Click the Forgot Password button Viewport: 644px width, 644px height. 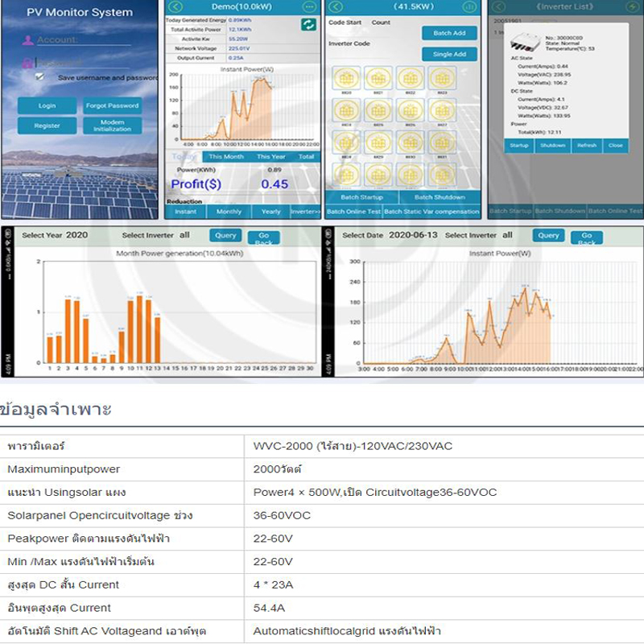coord(113,105)
